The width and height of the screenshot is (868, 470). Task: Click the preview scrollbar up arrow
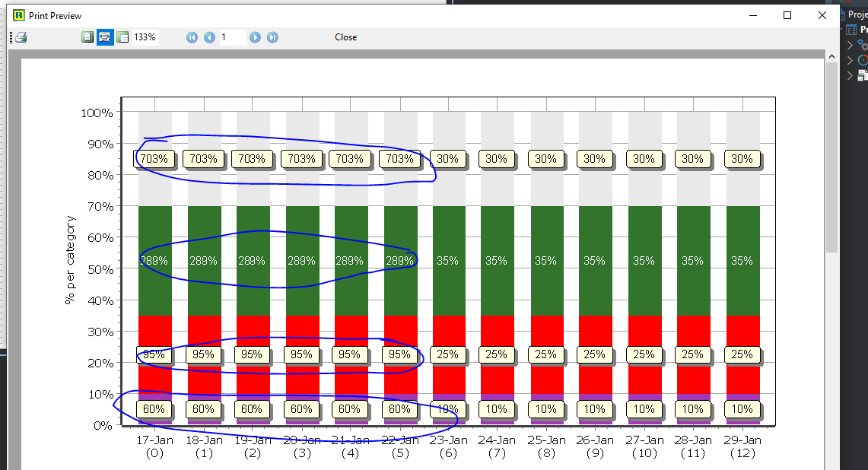click(x=831, y=56)
